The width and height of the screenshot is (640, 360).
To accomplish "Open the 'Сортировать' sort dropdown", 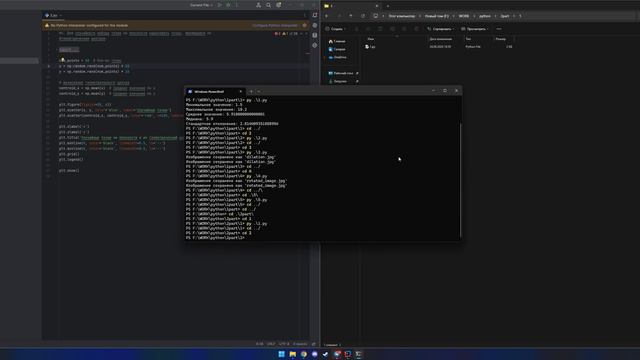I will [x=440, y=29].
